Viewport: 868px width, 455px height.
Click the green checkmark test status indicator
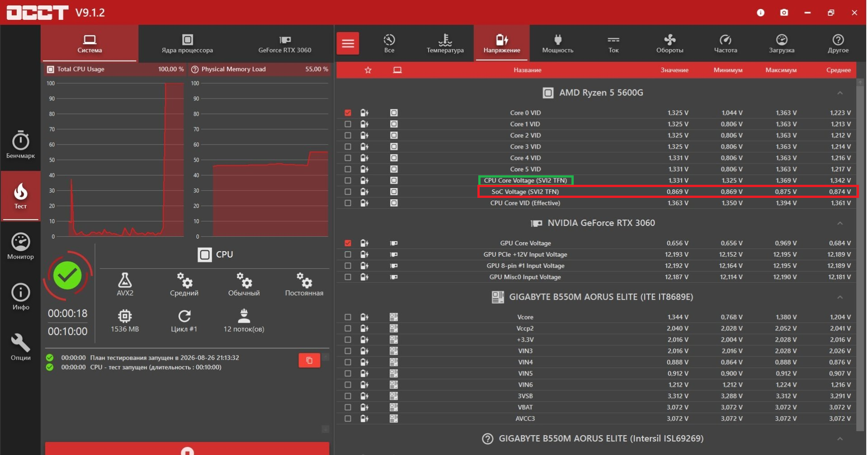[67, 275]
